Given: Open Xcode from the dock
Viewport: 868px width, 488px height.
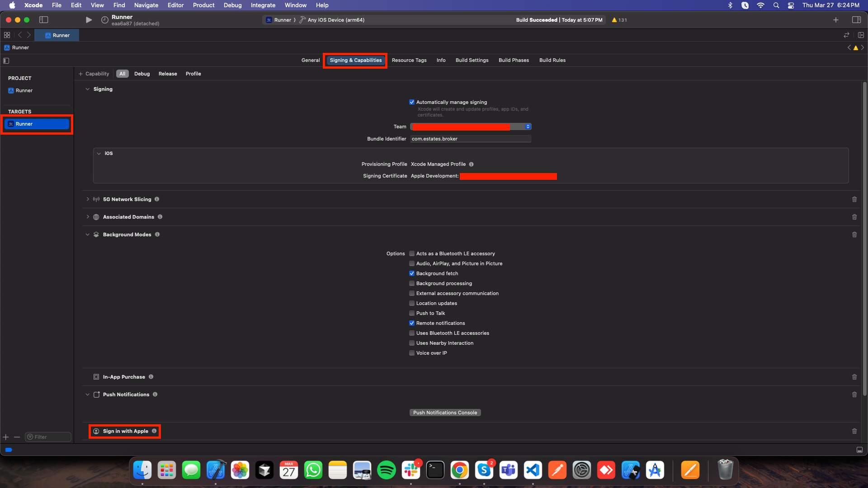Looking at the screenshot, I should tap(216, 470).
